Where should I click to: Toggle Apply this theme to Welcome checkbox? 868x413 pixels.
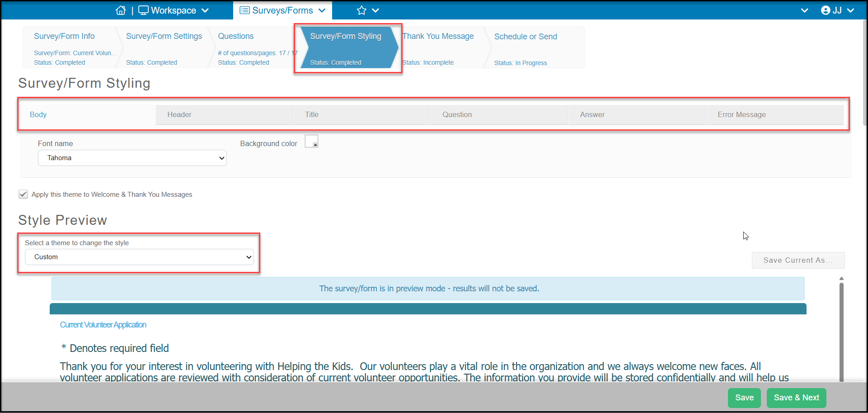point(23,194)
